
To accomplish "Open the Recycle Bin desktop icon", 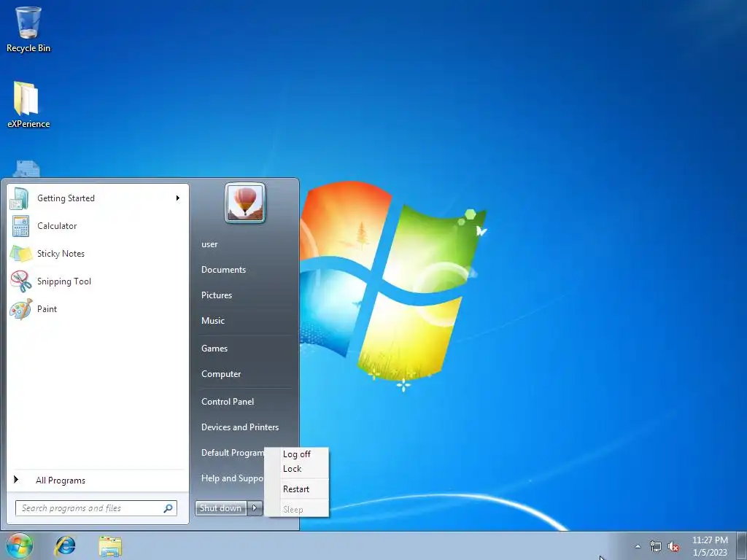I will coord(28,28).
